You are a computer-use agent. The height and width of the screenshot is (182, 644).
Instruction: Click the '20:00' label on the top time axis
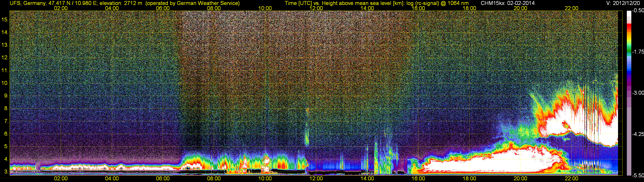coord(521,8)
